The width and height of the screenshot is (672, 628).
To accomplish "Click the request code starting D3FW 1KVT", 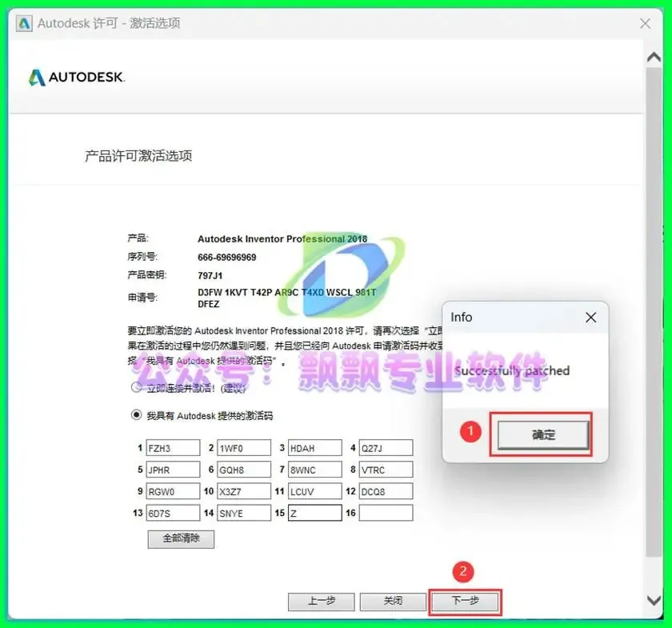I will click(x=286, y=298).
